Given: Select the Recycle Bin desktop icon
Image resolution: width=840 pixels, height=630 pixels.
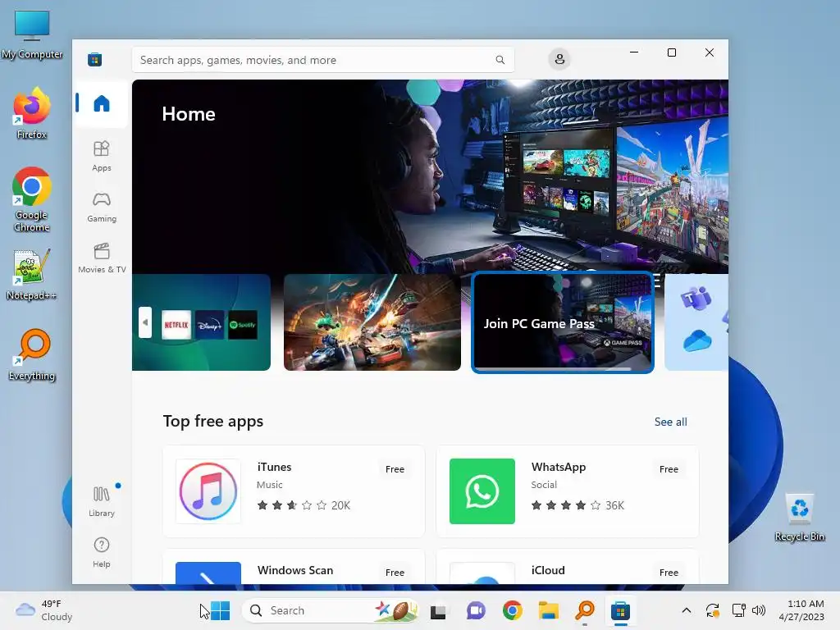Looking at the screenshot, I should click(799, 518).
